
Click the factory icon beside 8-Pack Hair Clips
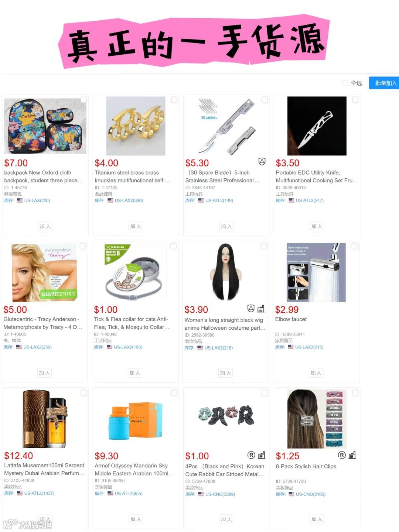point(352,455)
